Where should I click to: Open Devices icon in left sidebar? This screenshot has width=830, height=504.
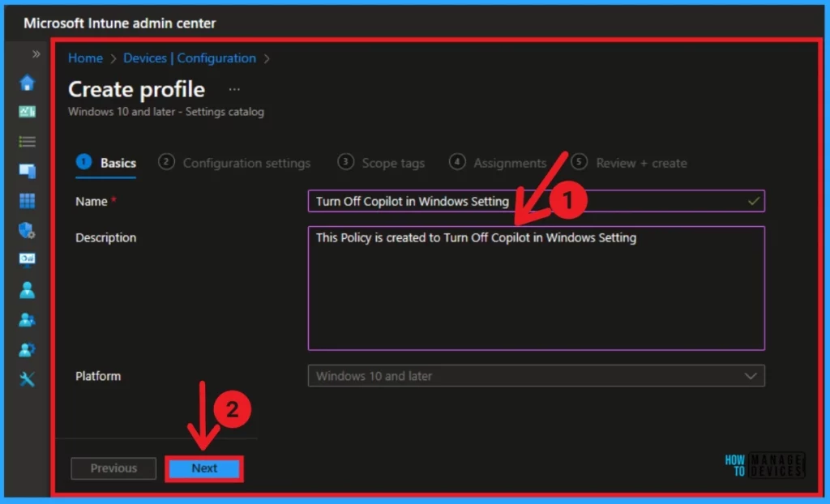(27, 170)
